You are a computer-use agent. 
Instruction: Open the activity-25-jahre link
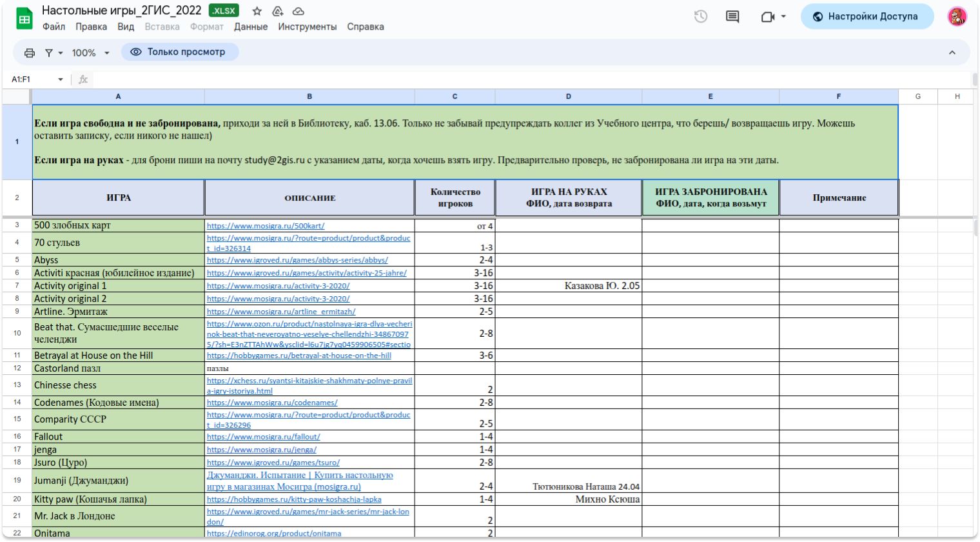tap(307, 273)
